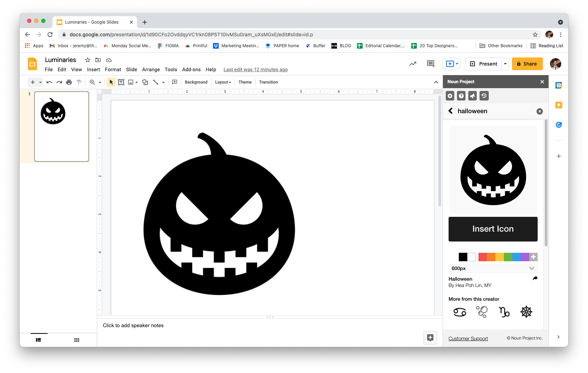Viewport: 588px width, 373px height.
Task: Click the Insert Icon button
Action: pyautogui.click(x=493, y=229)
